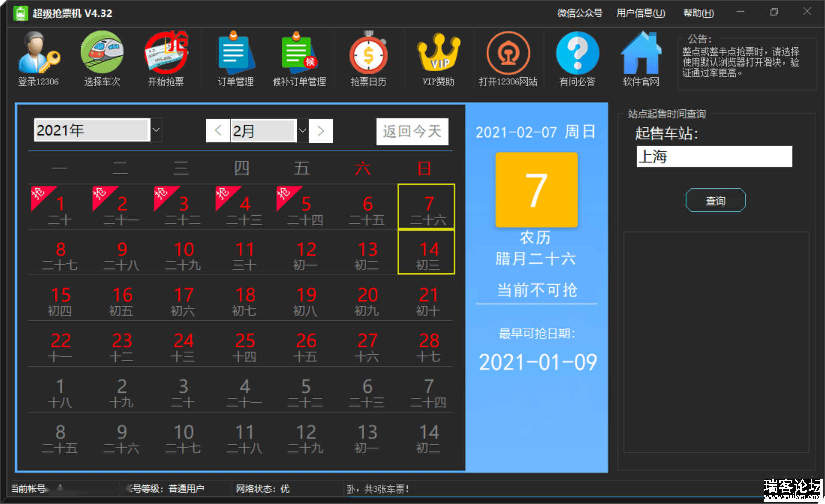Open 软件官网 home icon
Image resolution: width=825 pixels, height=504 pixels.
(641, 59)
